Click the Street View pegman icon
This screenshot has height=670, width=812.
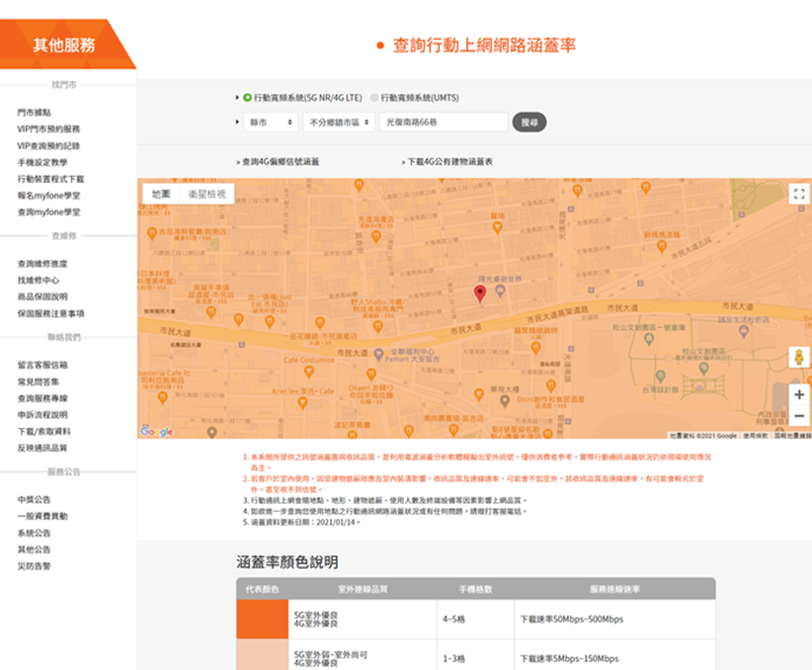[x=798, y=357]
